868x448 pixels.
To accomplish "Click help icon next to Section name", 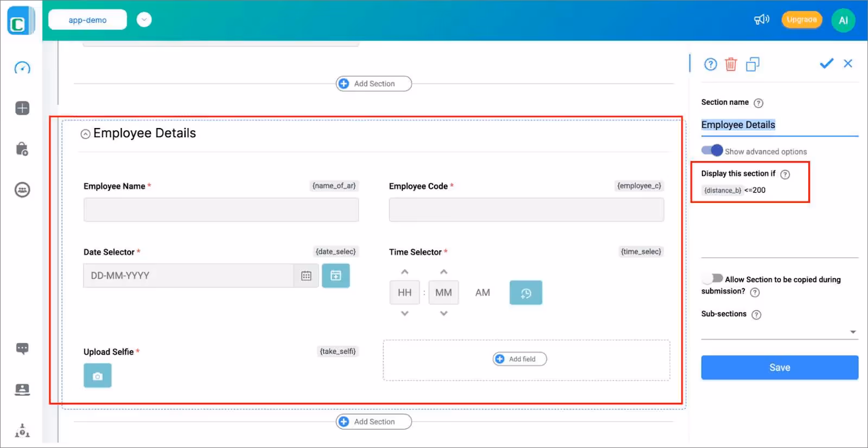I will click(758, 103).
